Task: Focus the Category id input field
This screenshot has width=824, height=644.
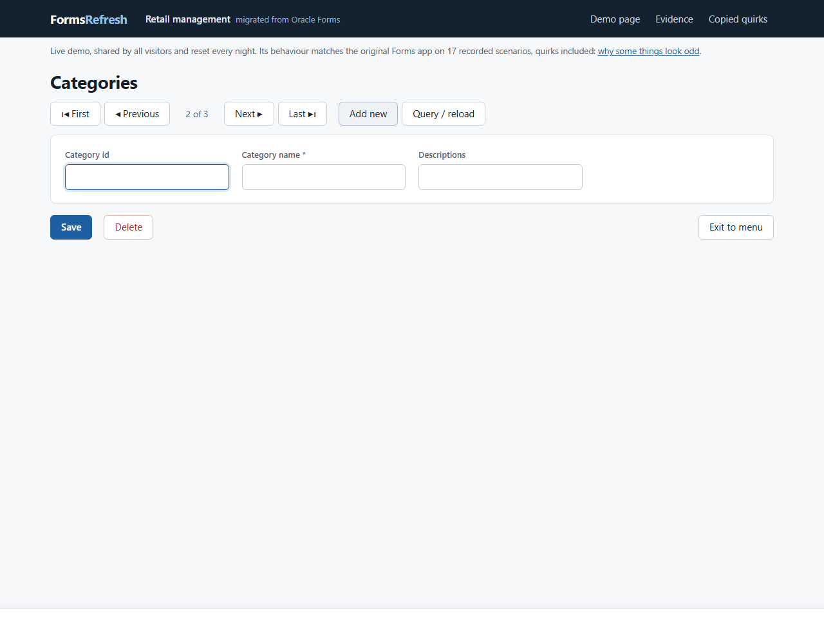Action: (147, 177)
